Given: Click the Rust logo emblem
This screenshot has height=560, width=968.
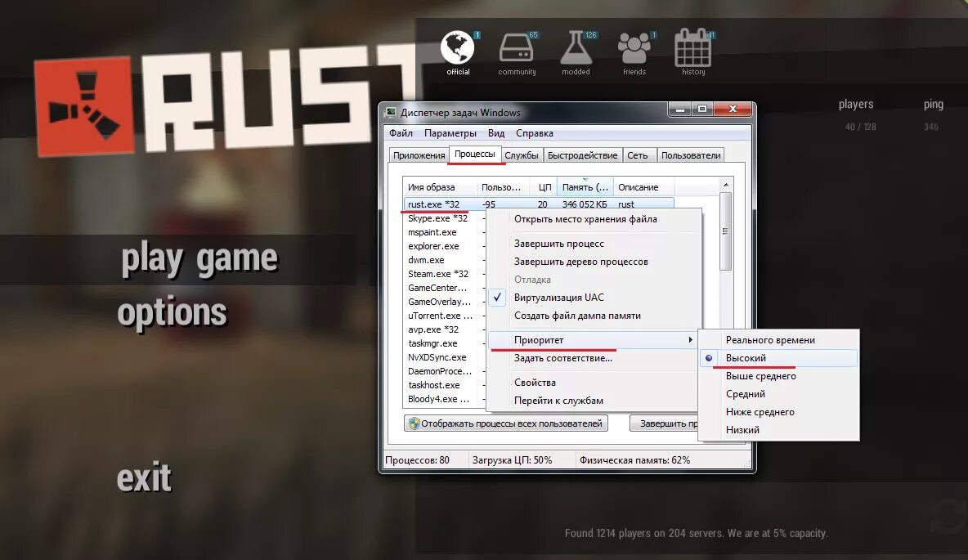Looking at the screenshot, I should click(83, 105).
